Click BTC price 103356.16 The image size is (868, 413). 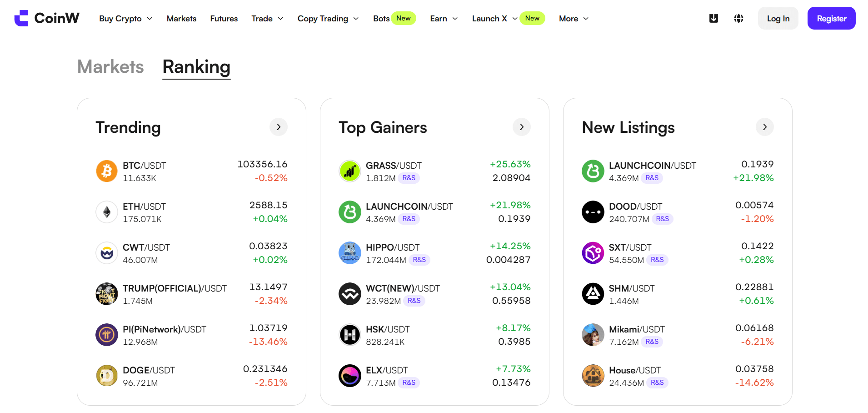(262, 164)
